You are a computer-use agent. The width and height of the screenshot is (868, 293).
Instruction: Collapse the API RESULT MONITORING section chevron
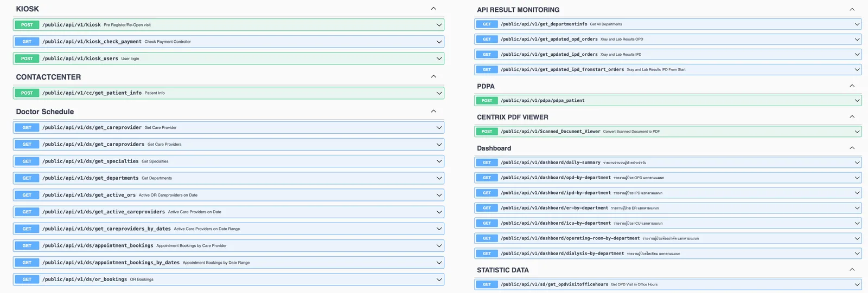[852, 9]
